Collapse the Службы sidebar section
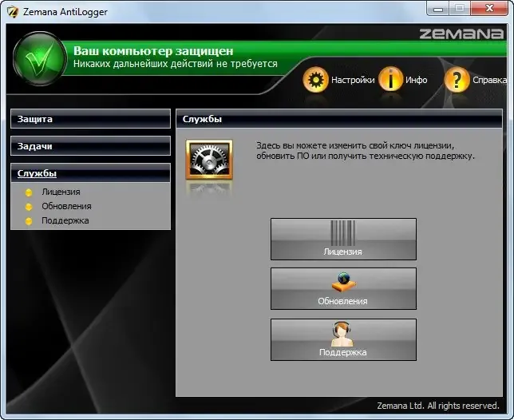The image size is (514, 420). click(x=90, y=172)
